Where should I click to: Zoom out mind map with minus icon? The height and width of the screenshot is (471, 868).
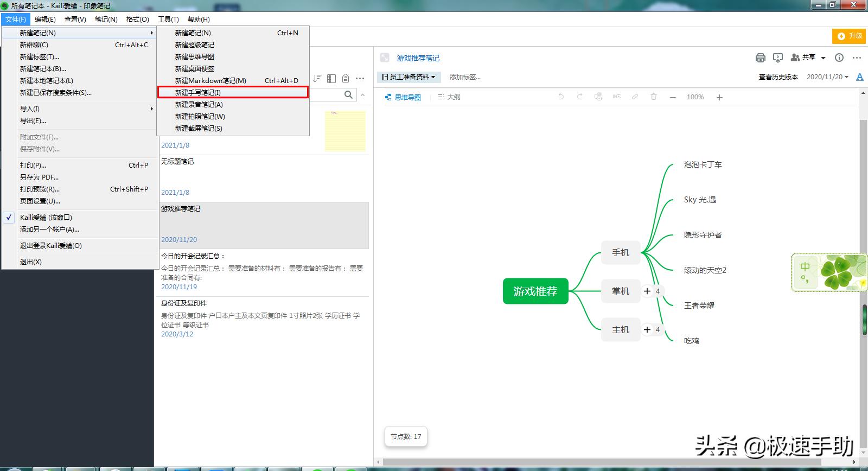tap(673, 97)
